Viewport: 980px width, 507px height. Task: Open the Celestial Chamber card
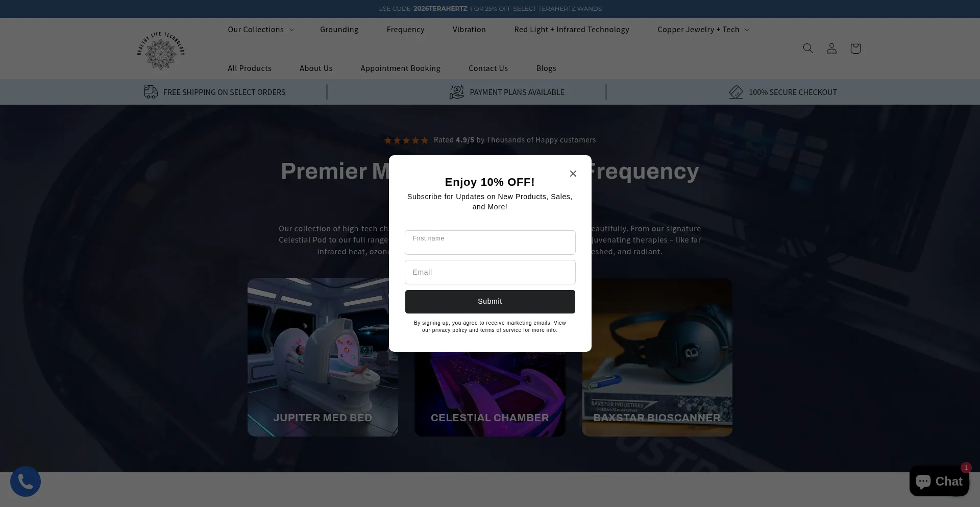(x=490, y=394)
